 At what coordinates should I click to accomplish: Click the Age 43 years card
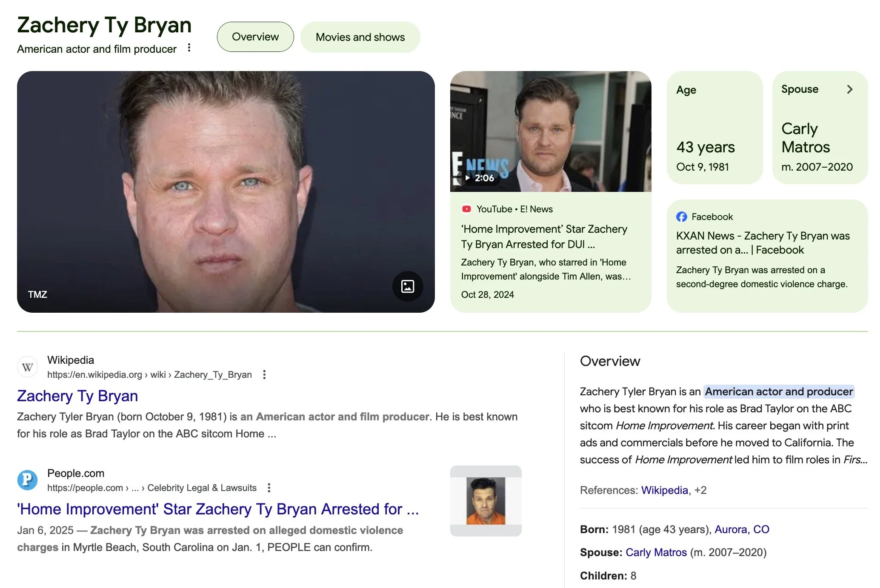coord(714,128)
